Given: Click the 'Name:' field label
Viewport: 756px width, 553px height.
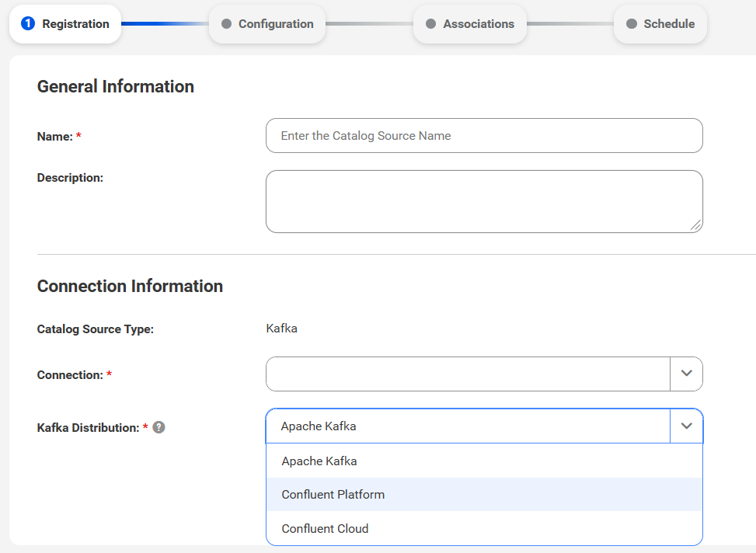Looking at the screenshot, I should click(x=55, y=137).
